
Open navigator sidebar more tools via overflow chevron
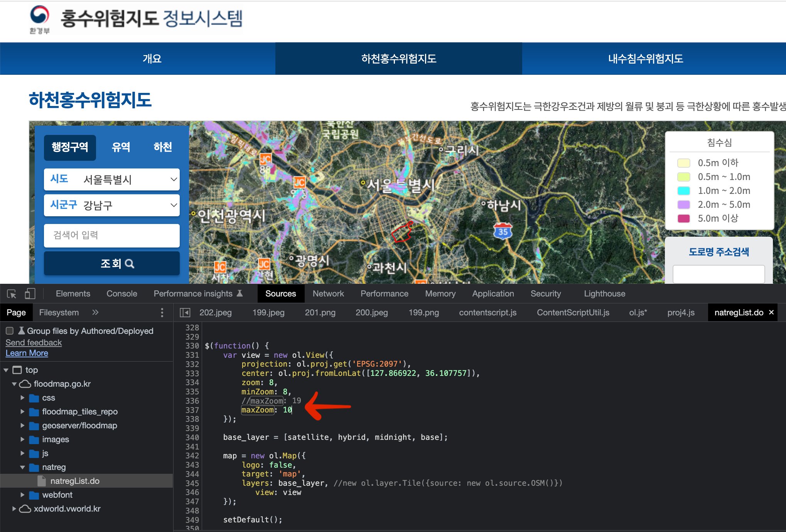point(95,312)
